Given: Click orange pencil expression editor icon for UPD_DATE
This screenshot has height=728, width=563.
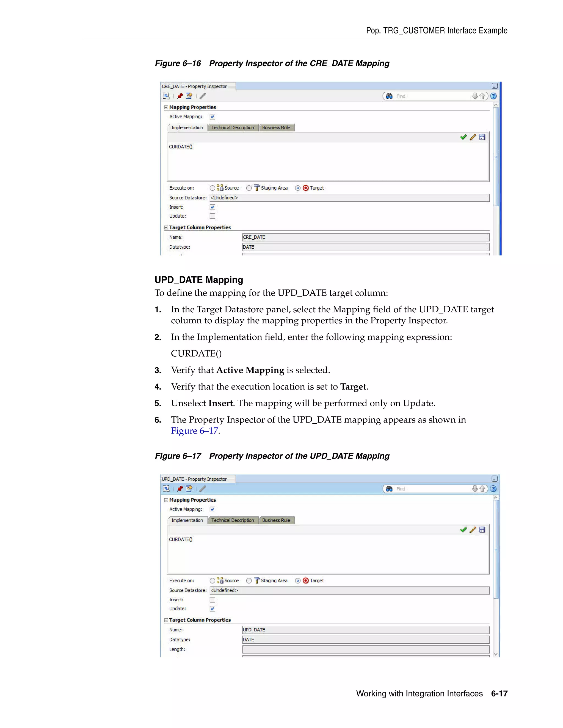Looking at the screenshot, I should (473, 530).
